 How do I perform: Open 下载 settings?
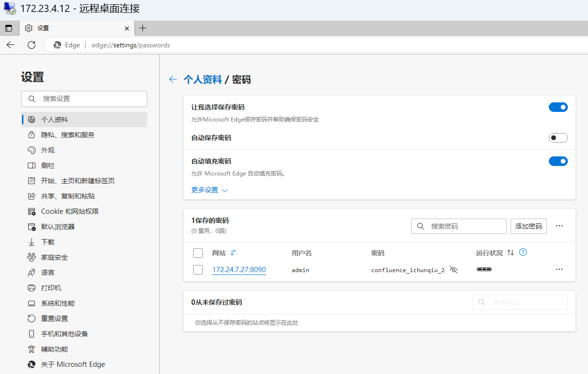point(84,242)
